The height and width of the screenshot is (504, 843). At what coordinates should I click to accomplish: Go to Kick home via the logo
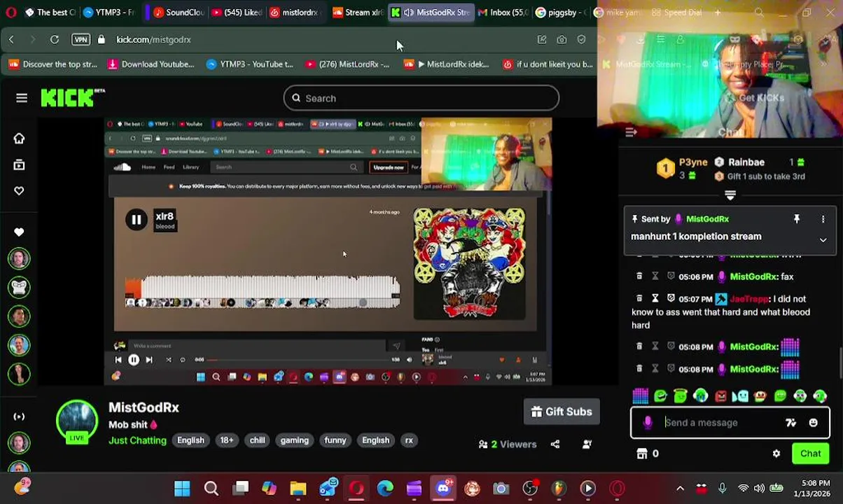point(72,98)
